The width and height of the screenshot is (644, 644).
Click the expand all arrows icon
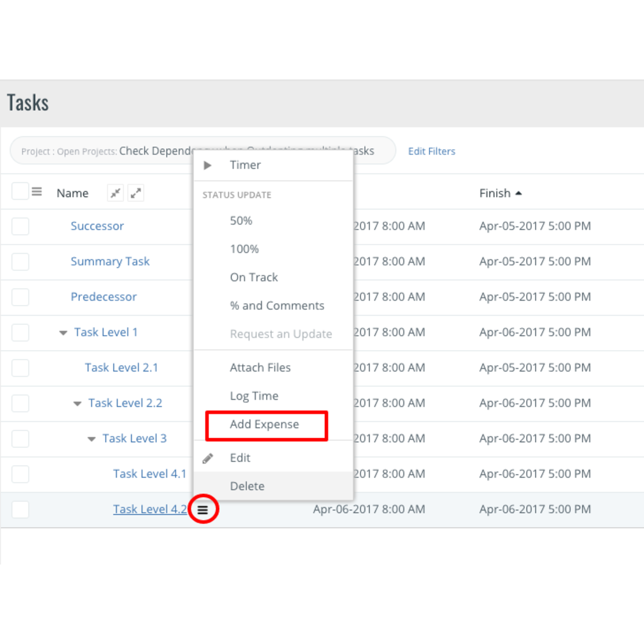click(x=136, y=193)
